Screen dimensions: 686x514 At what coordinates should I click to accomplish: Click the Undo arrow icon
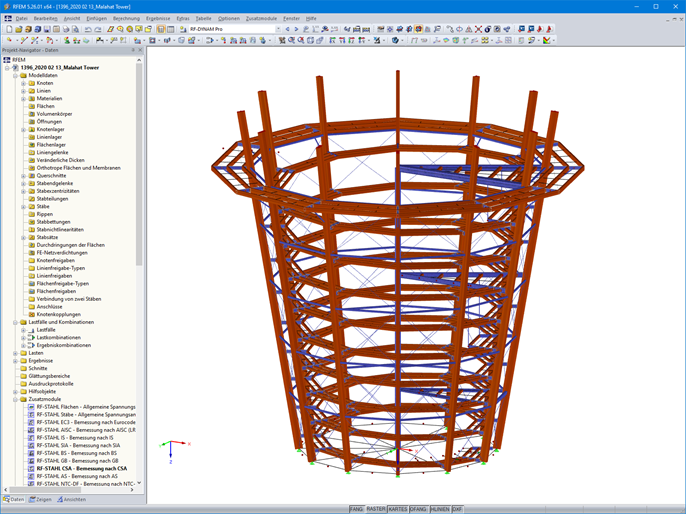[88, 29]
